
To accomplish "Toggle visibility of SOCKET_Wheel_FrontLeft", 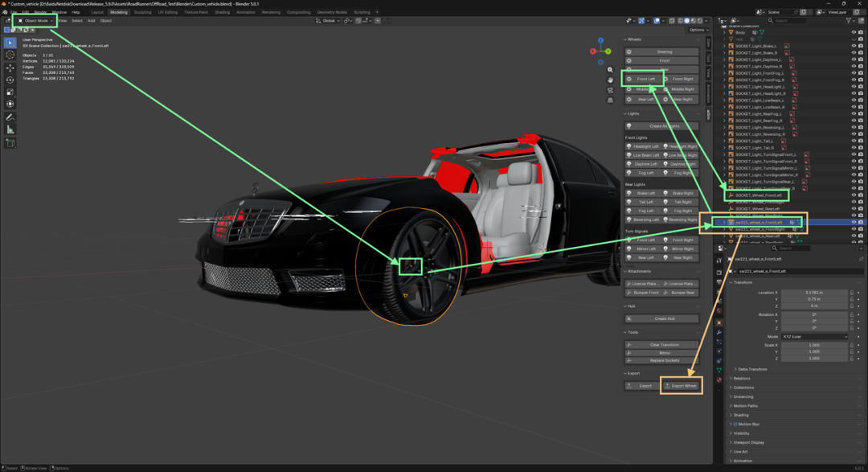I will pyautogui.click(x=854, y=195).
